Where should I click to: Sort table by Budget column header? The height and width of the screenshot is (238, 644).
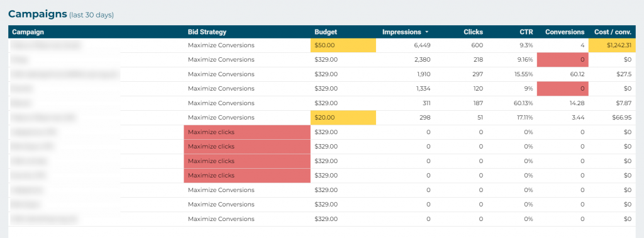point(326,31)
